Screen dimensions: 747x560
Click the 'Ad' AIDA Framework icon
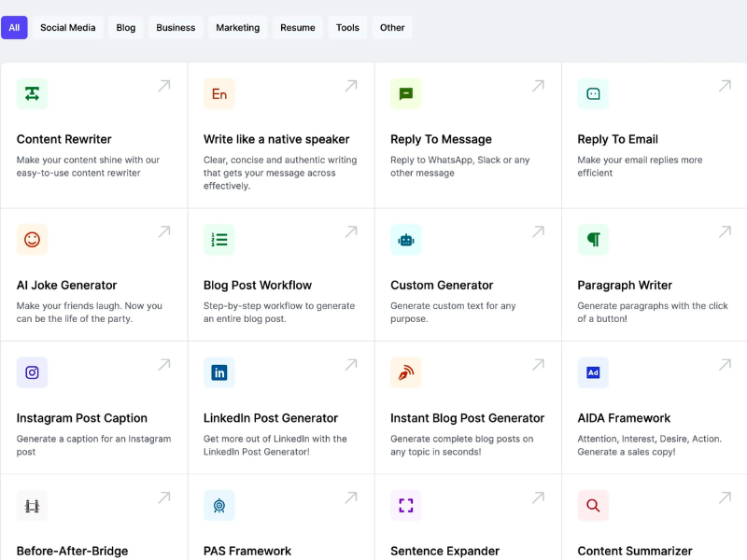coord(593,372)
